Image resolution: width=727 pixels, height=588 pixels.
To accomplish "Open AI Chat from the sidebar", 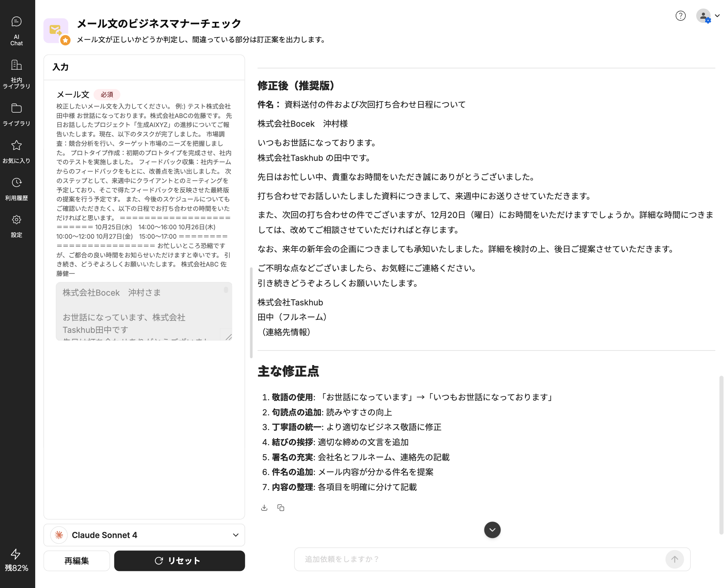I will [16, 31].
